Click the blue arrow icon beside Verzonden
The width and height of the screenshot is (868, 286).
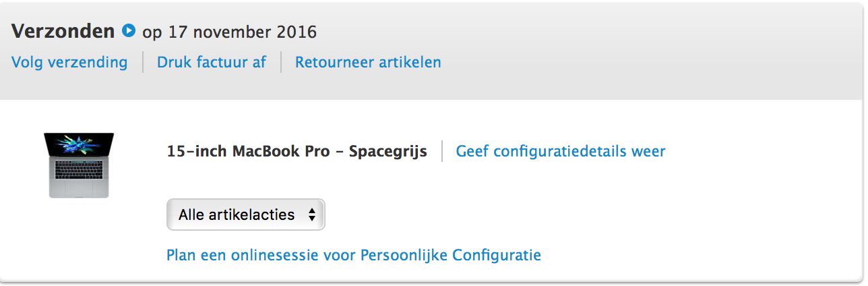[x=129, y=30]
